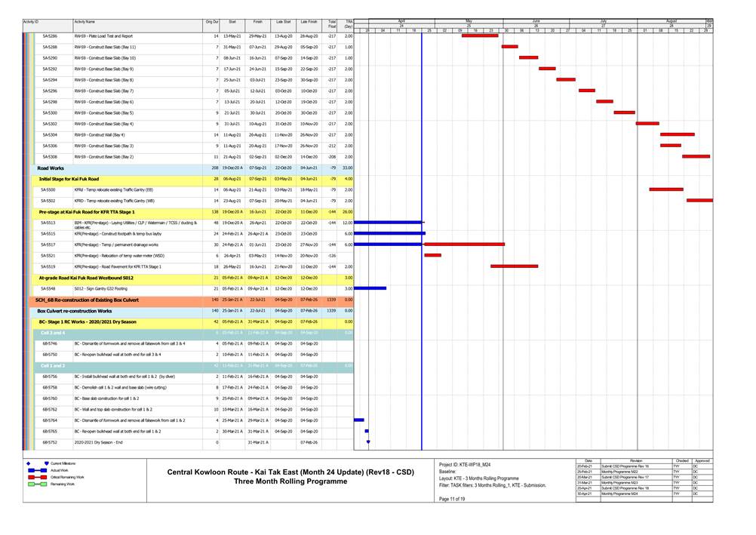Viewport: 756px width, 535px height.
Task: Click the Late Finish column header
Action: pyautogui.click(x=308, y=23)
